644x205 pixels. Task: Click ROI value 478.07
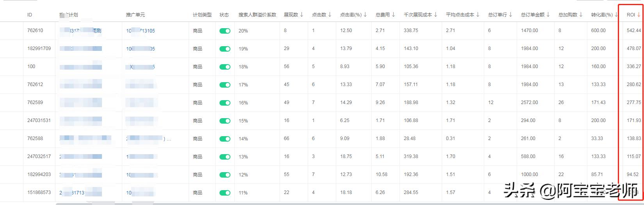[634, 49]
